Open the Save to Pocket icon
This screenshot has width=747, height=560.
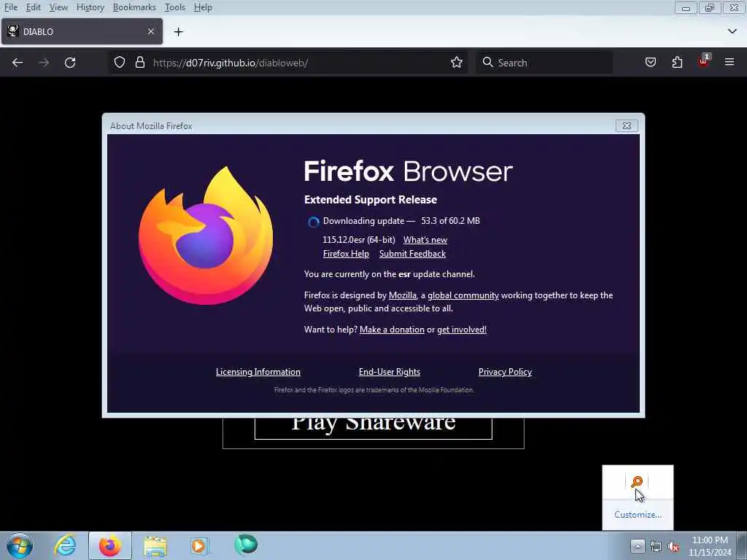click(650, 63)
